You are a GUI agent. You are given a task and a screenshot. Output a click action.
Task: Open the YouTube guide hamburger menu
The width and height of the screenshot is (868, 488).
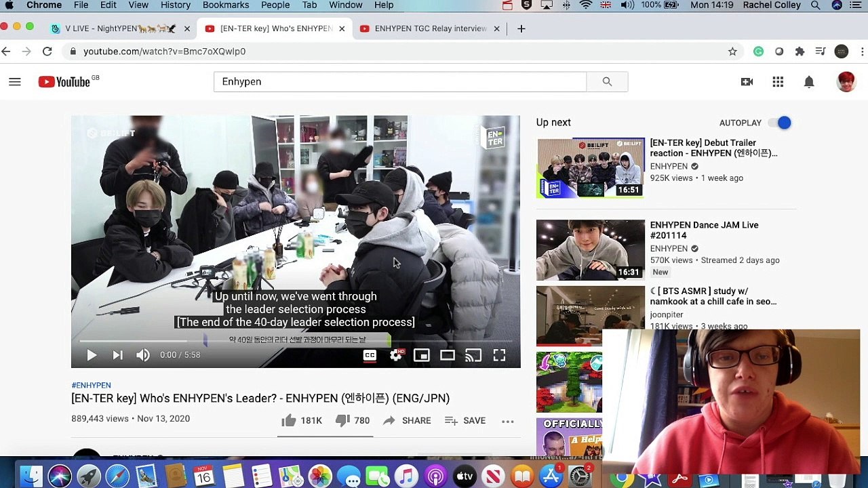pos(15,82)
